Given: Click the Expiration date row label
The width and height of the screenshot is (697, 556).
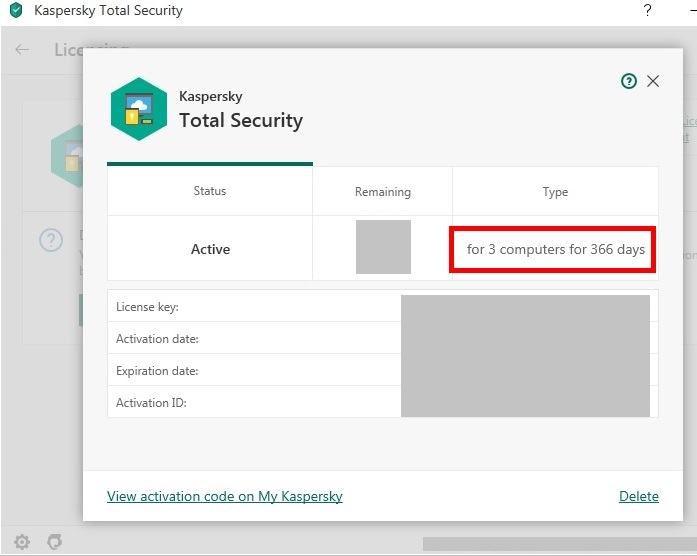Looking at the screenshot, I should [157, 371].
